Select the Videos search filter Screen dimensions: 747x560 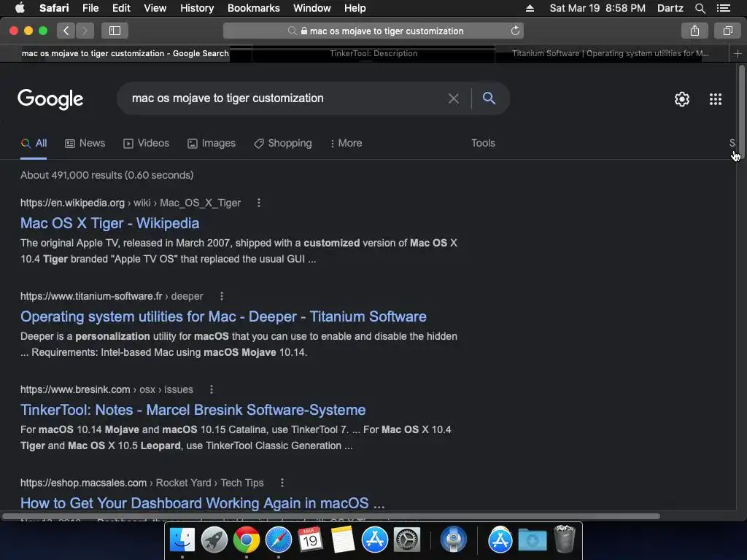146,144
